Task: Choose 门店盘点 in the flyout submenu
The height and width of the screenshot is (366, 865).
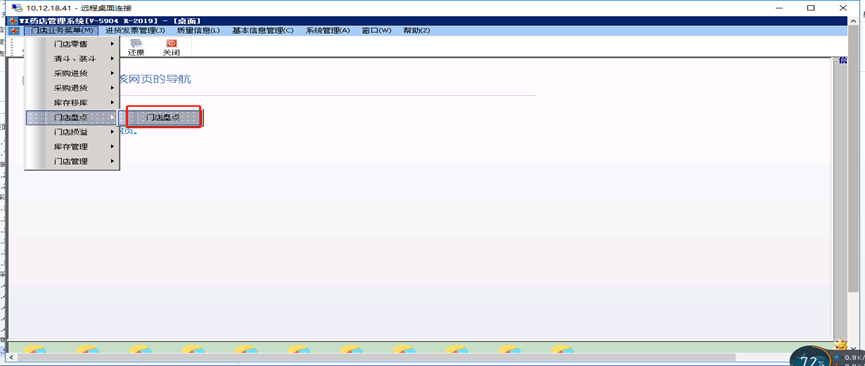Action: (x=163, y=118)
